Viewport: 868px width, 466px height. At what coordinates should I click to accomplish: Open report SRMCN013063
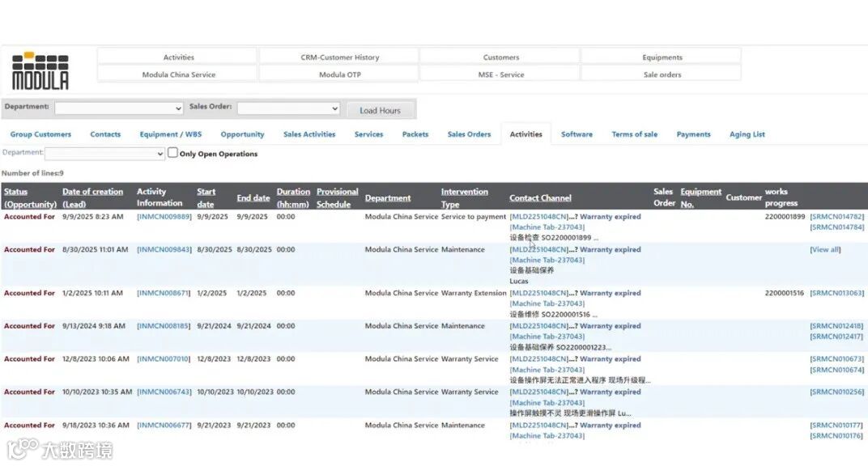coord(836,293)
